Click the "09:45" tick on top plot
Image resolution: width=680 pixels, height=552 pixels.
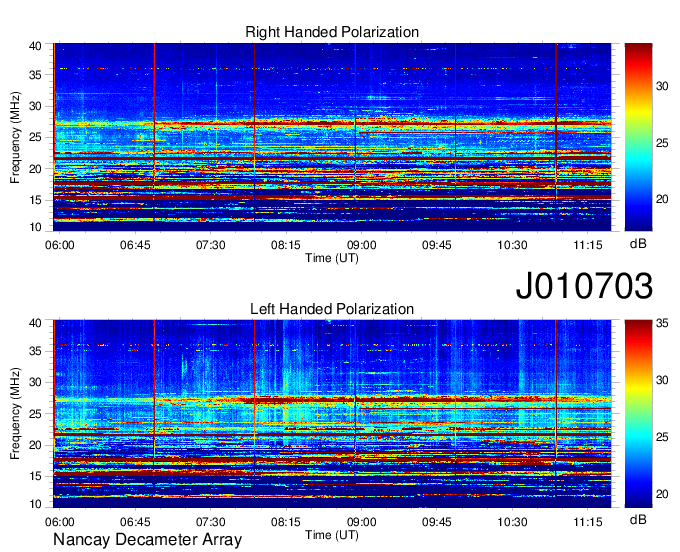point(437,245)
